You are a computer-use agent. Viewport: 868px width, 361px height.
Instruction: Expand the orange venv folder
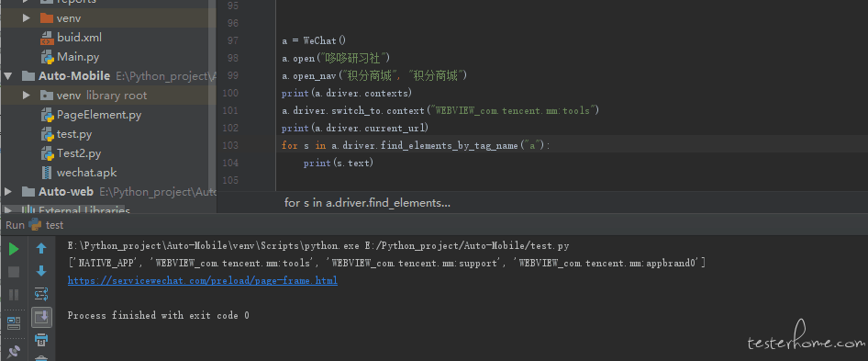[26, 18]
